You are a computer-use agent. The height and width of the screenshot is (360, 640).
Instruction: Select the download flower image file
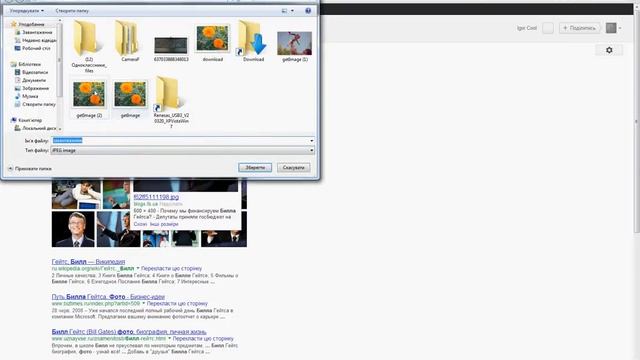click(212, 43)
